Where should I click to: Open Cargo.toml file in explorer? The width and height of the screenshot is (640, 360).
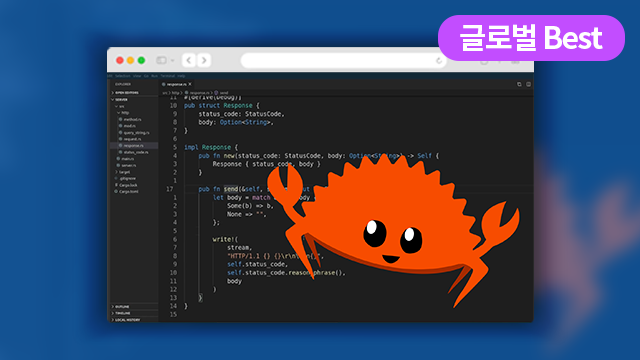pyautogui.click(x=128, y=191)
